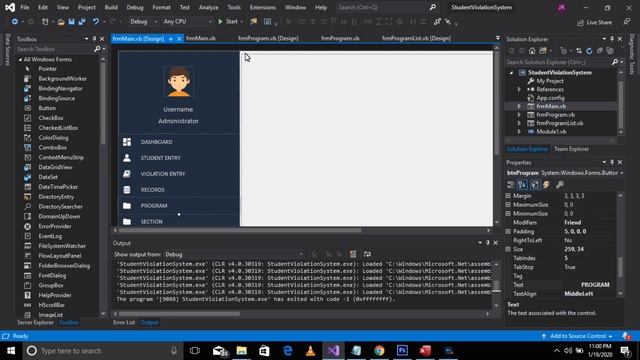
Task: Open Photoshop from the taskbar
Action: tap(402, 351)
